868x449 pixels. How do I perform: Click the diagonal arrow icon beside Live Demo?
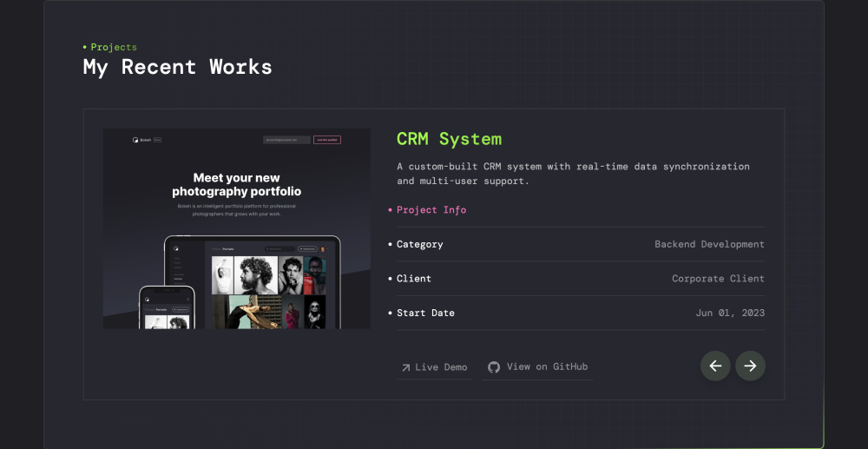click(405, 368)
